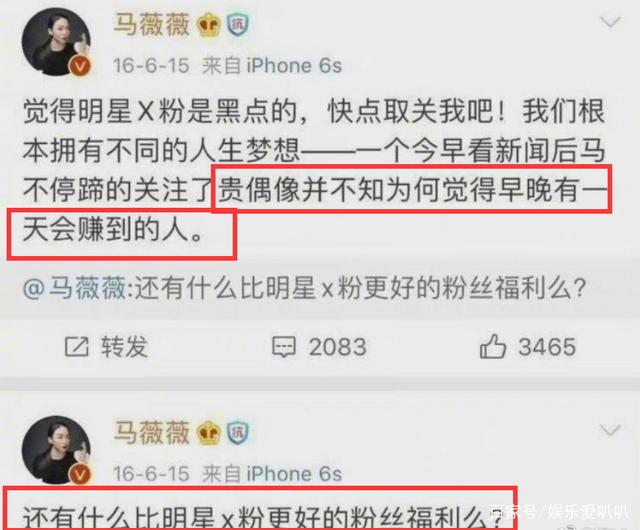Open 马薇薇 username on the second post
This screenshot has width=640, height=530.
tap(151, 433)
